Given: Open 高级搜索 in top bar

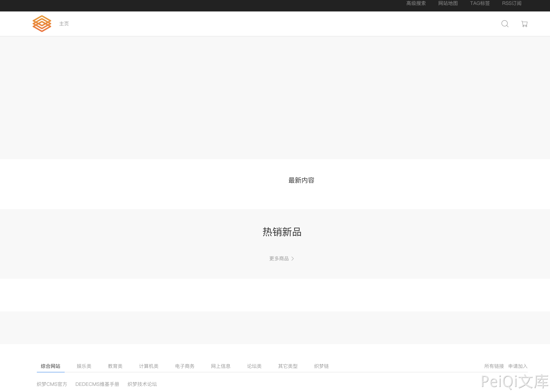Looking at the screenshot, I should (x=416, y=3).
